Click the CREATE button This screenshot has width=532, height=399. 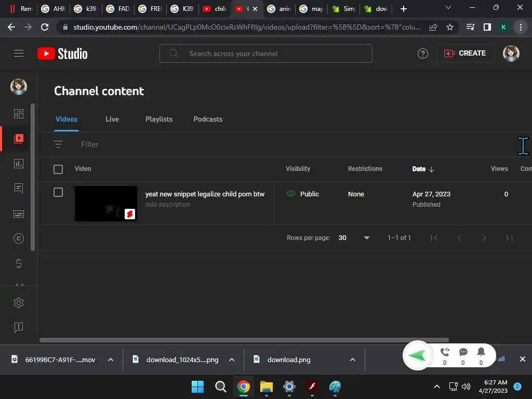click(465, 54)
